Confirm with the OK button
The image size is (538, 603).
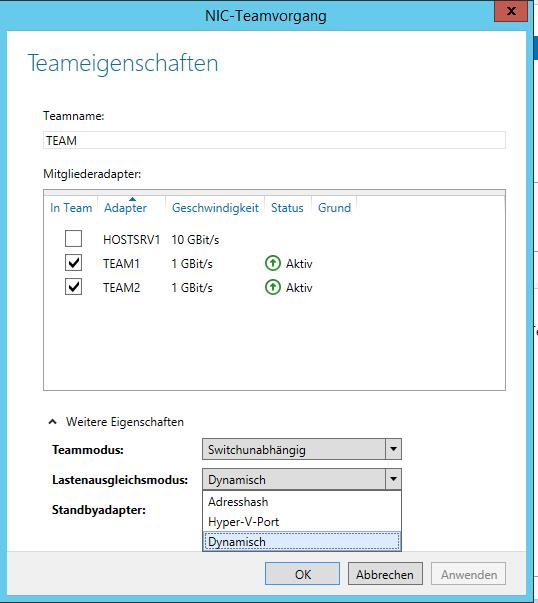302,574
